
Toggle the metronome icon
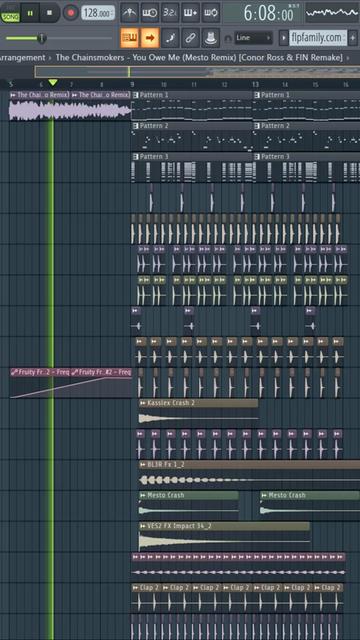point(129,13)
